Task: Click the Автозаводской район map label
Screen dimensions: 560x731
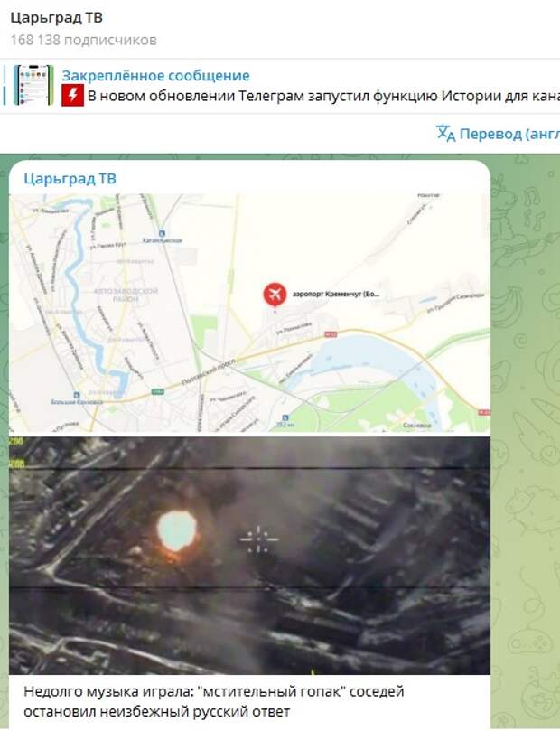Action: tap(126, 295)
